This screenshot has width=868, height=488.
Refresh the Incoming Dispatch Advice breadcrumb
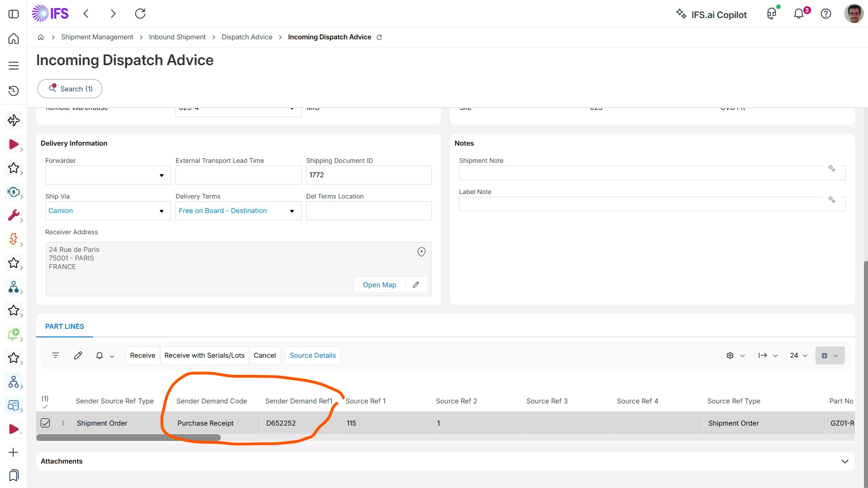coord(379,37)
